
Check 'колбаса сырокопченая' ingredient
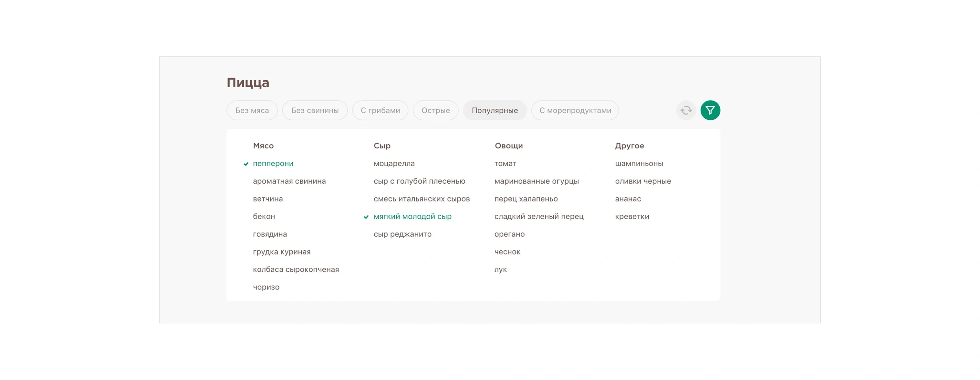[x=296, y=269]
